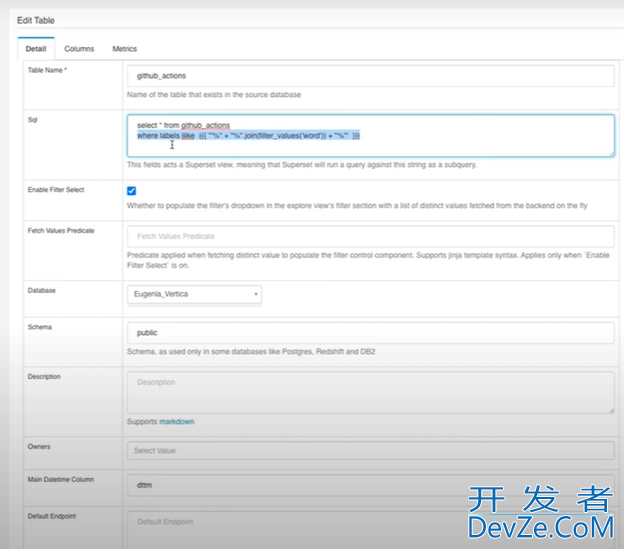This screenshot has width=624, height=549.
Task: Click the Schema field containing public
Action: pyautogui.click(x=370, y=333)
